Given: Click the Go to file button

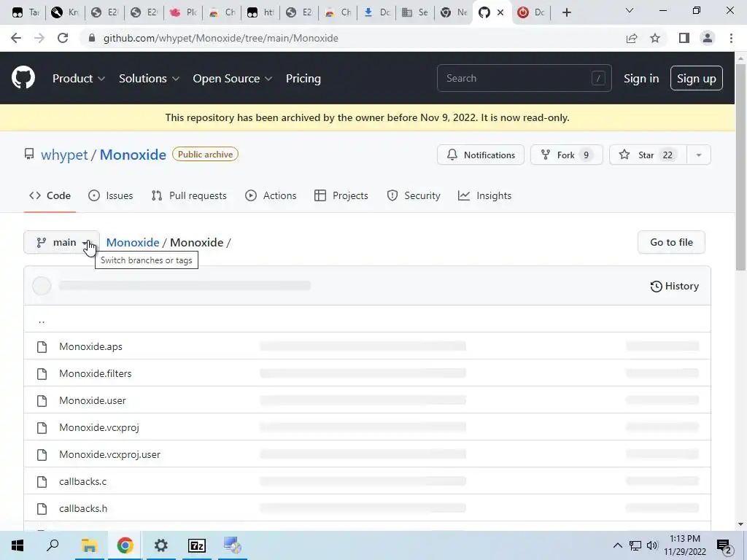Looking at the screenshot, I should (x=671, y=242).
